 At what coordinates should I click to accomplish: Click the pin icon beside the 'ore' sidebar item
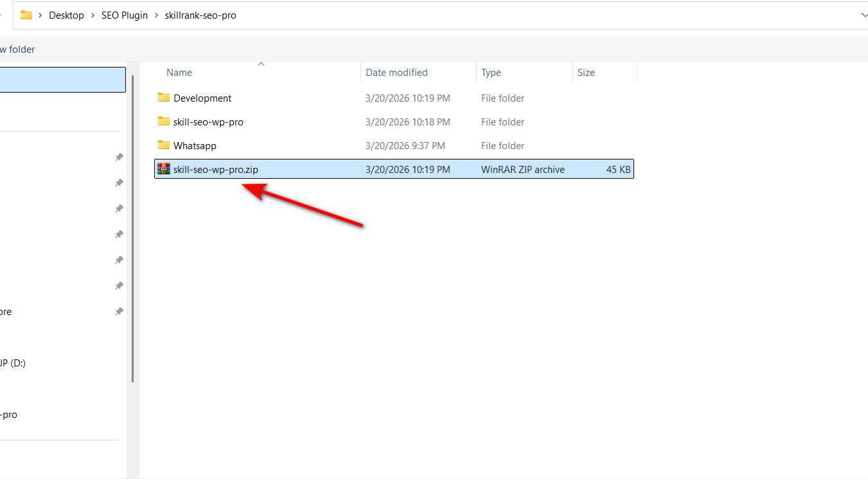tap(119, 312)
